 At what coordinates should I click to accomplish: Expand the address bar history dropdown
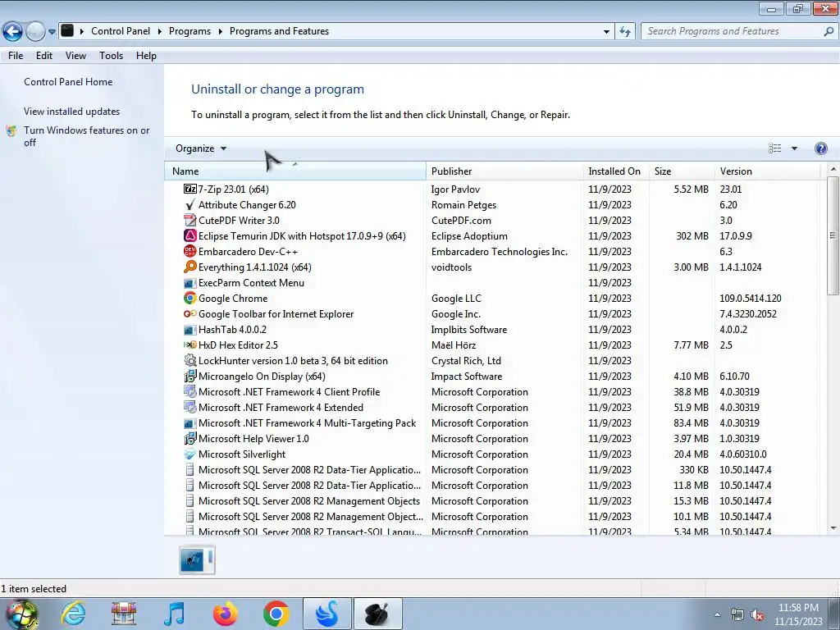606,32
